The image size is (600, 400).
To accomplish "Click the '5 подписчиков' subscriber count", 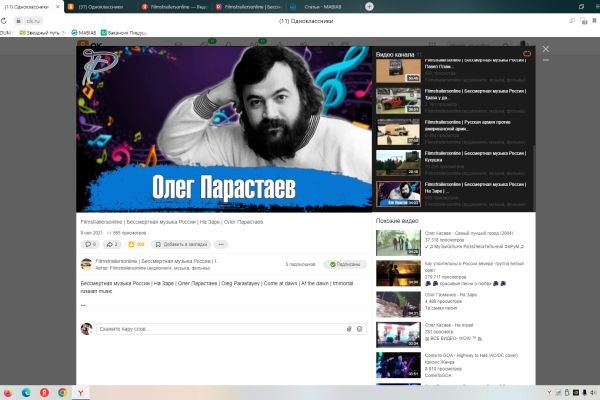I will point(300,264).
